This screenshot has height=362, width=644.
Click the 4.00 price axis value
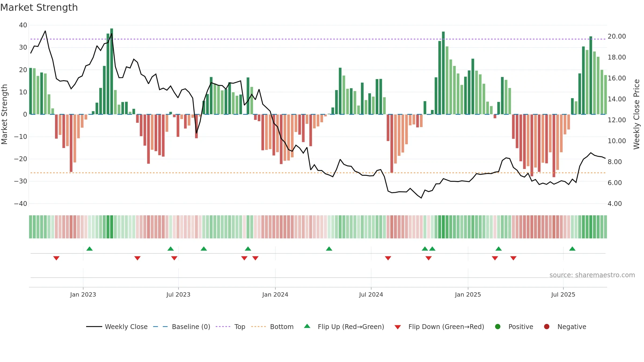point(614,204)
